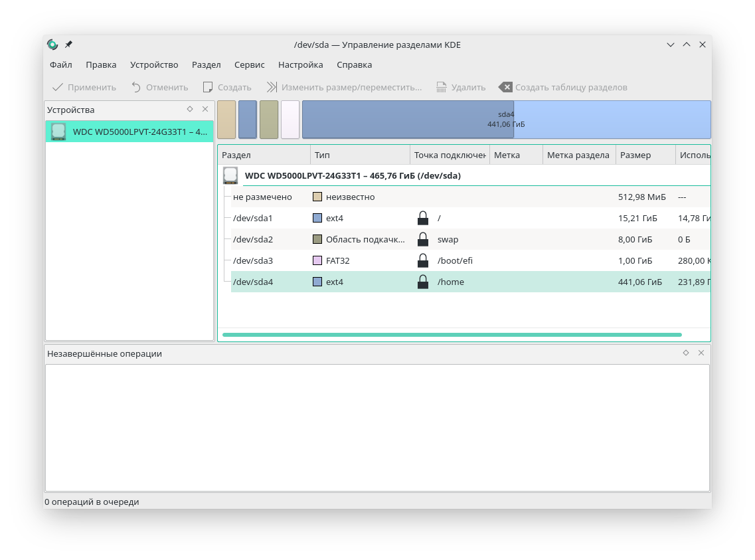Click the lock icon on /dev/sda4 row
This screenshot has width=755, height=560.
point(423,282)
